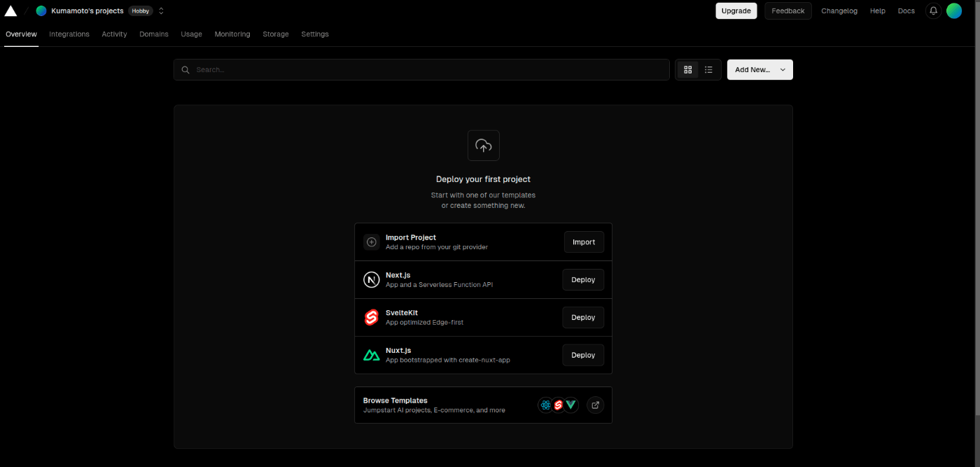Switch to the Storage tab

(276, 34)
